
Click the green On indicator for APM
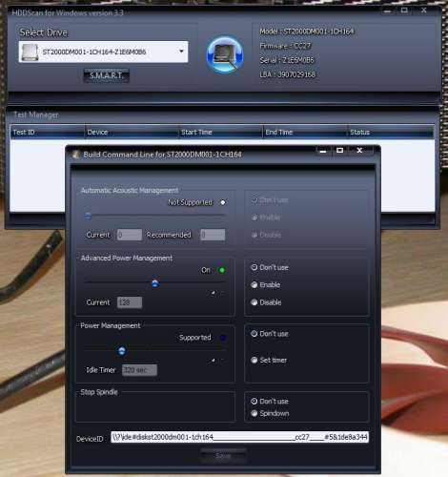pyautogui.click(x=222, y=270)
